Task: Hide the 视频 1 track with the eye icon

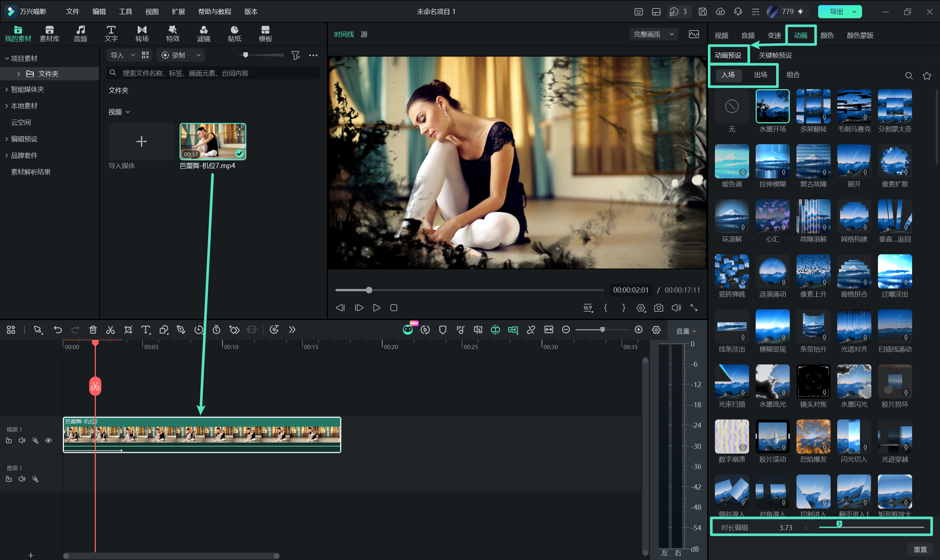Action: (x=48, y=440)
